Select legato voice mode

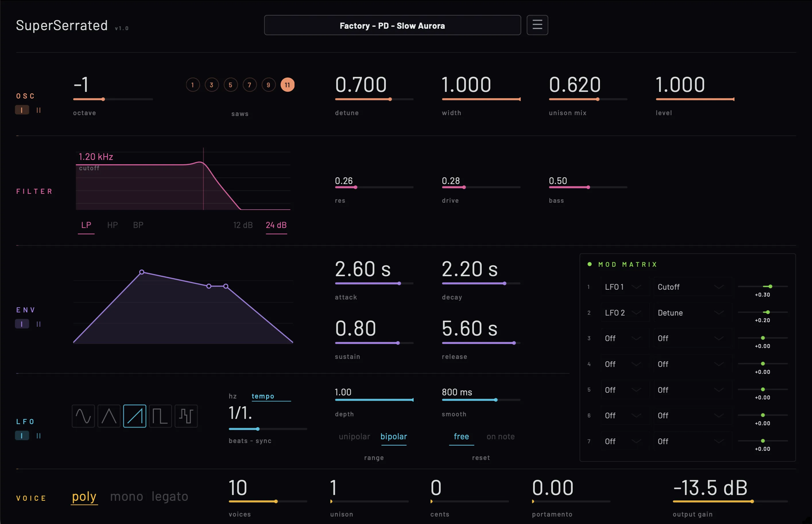[170, 496]
